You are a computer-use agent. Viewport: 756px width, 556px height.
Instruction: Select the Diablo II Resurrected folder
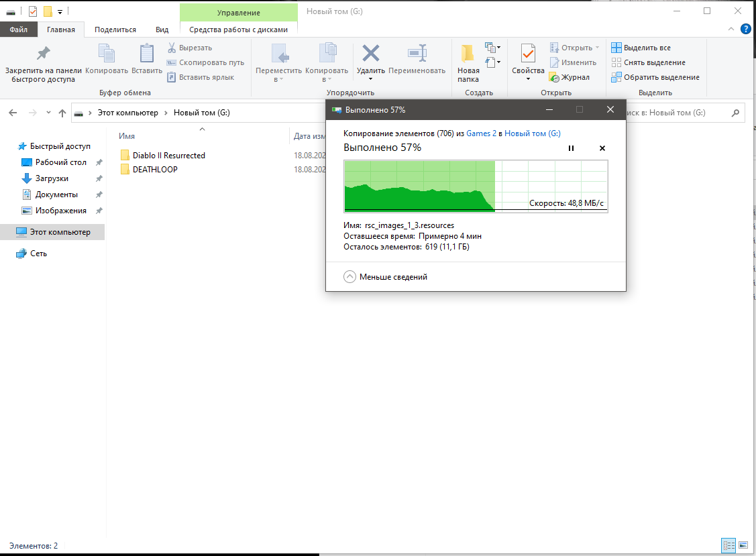169,156
